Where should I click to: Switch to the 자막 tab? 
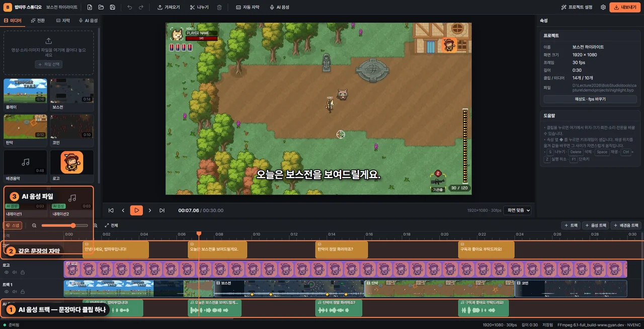click(x=63, y=21)
